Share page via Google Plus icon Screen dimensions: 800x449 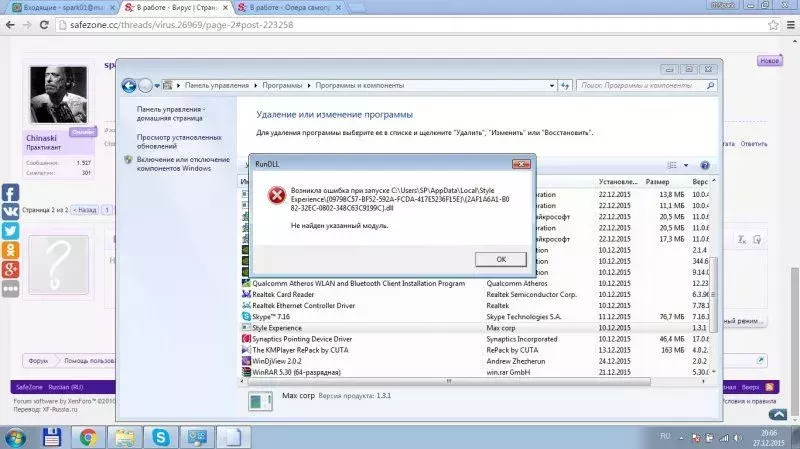[11, 269]
